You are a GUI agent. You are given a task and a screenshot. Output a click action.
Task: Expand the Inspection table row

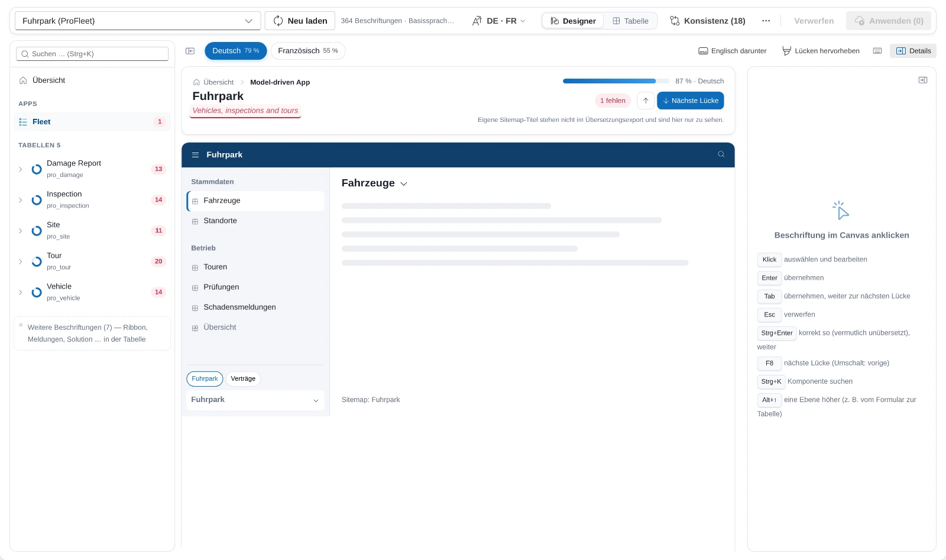(20, 200)
